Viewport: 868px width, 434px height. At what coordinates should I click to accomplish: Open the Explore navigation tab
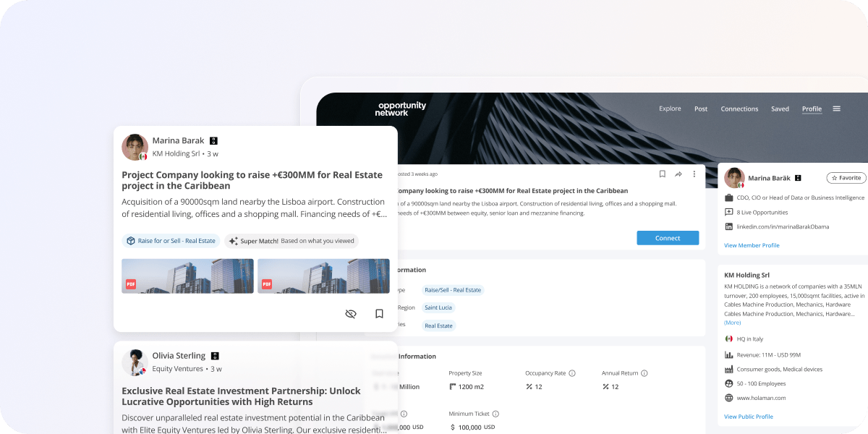click(670, 109)
